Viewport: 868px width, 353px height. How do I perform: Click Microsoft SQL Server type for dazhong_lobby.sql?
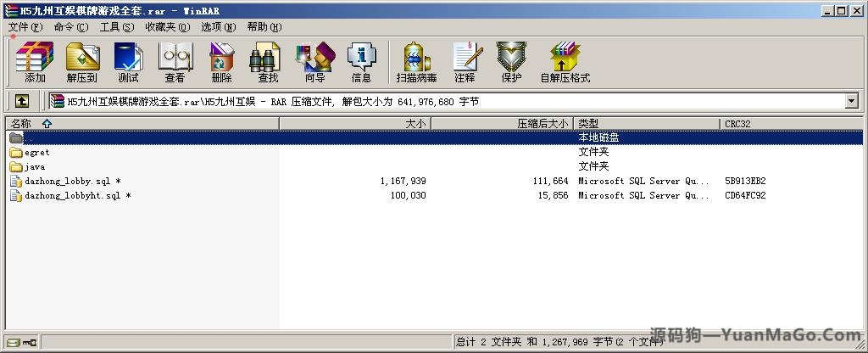coord(644,182)
